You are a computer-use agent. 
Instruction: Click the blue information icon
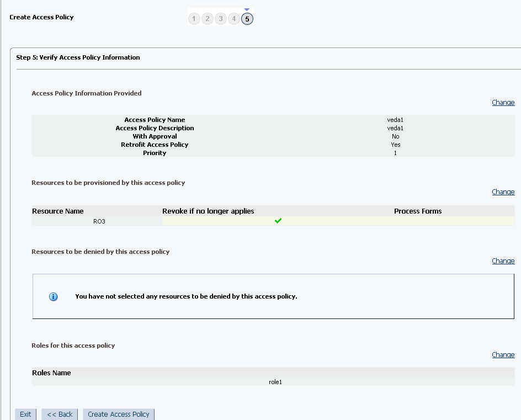coord(54,296)
